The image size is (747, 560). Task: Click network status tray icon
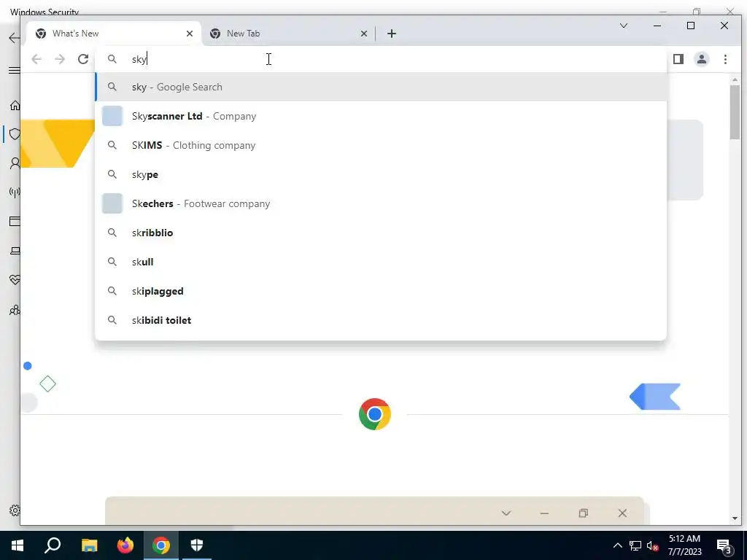[635, 545]
